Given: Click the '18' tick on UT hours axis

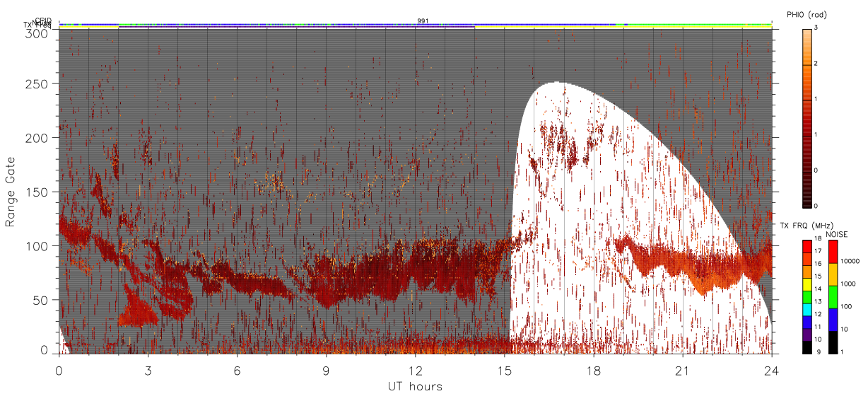Looking at the screenshot, I should pos(594,370).
